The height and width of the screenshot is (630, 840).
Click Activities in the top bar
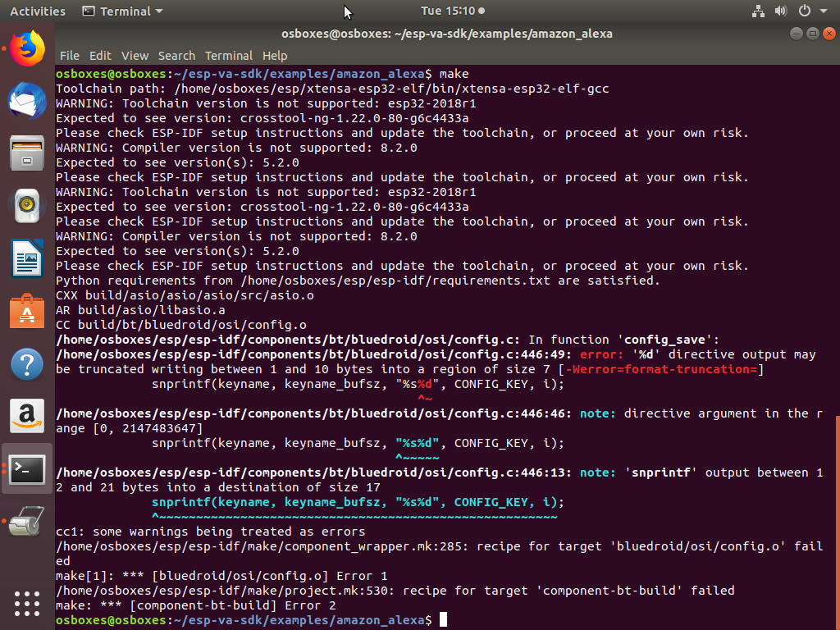coord(38,11)
